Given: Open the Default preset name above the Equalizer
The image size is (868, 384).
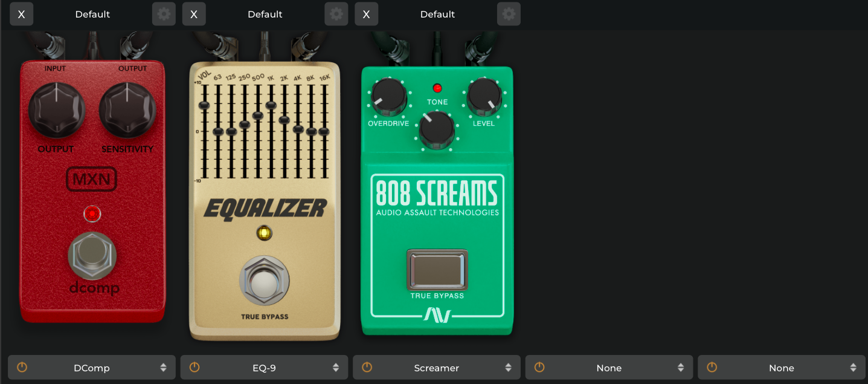Looking at the screenshot, I should point(265,14).
